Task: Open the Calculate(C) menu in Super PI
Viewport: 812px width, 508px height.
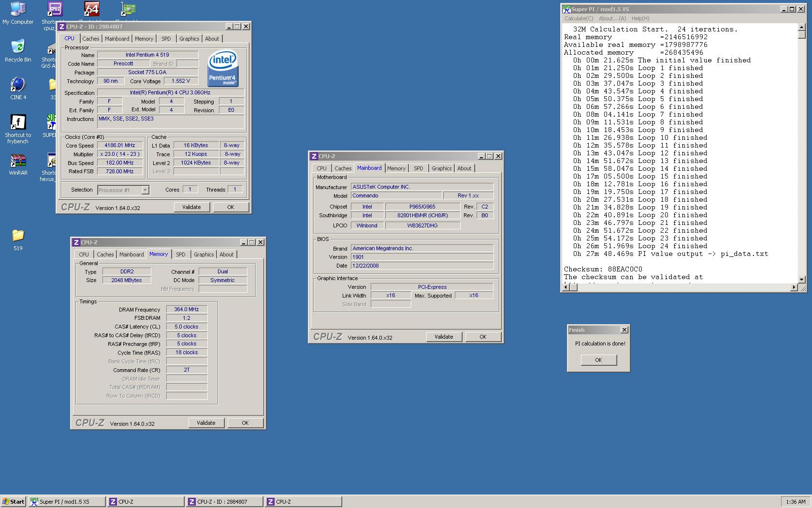Action: (x=579, y=18)
